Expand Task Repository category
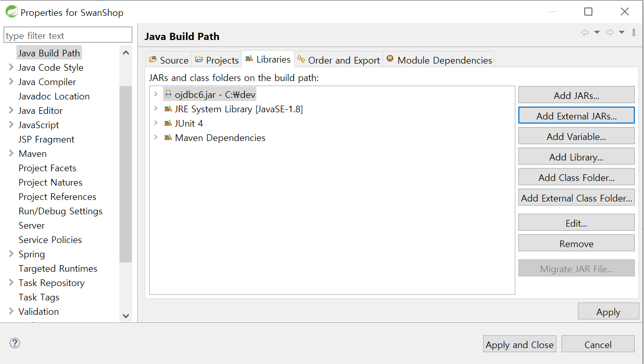 pos(11,282)
